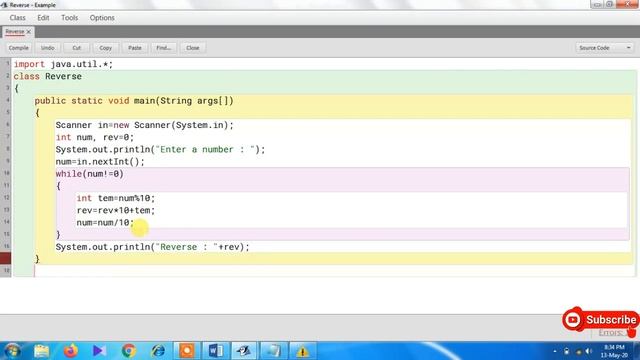Click the red breakpoint marker in line gutter

[x=6, y=258]
